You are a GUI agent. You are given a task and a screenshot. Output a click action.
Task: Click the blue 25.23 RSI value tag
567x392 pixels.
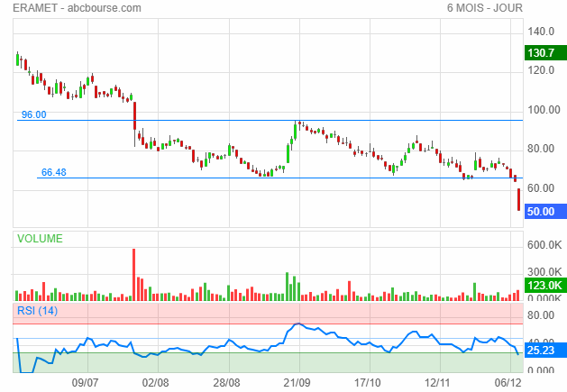pos(545,351)
